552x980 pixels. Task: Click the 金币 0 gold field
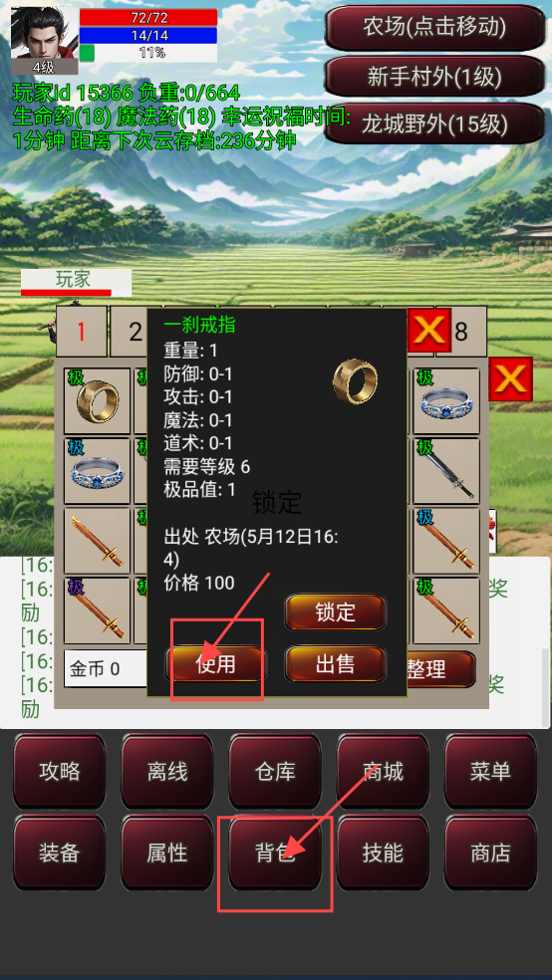coord(105,668)
